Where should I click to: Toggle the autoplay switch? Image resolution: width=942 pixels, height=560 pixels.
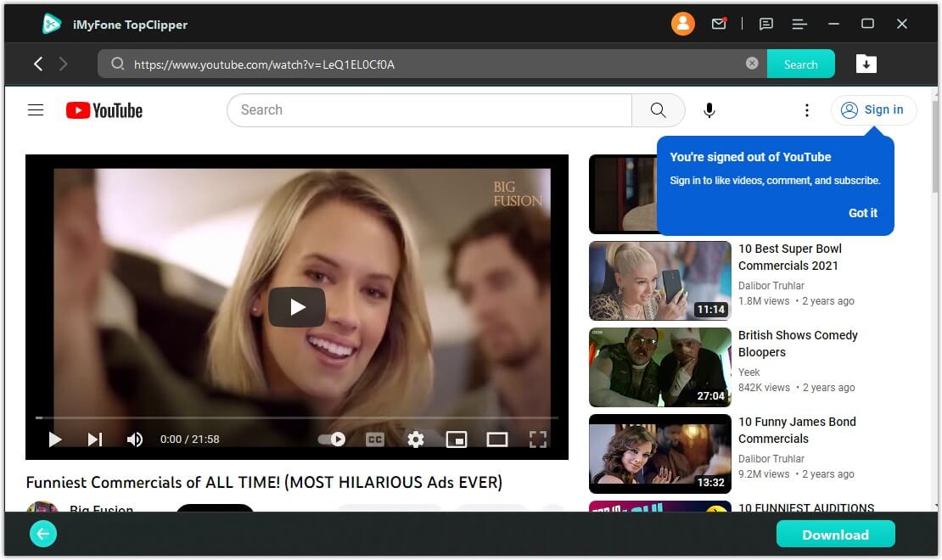(332, 440)
